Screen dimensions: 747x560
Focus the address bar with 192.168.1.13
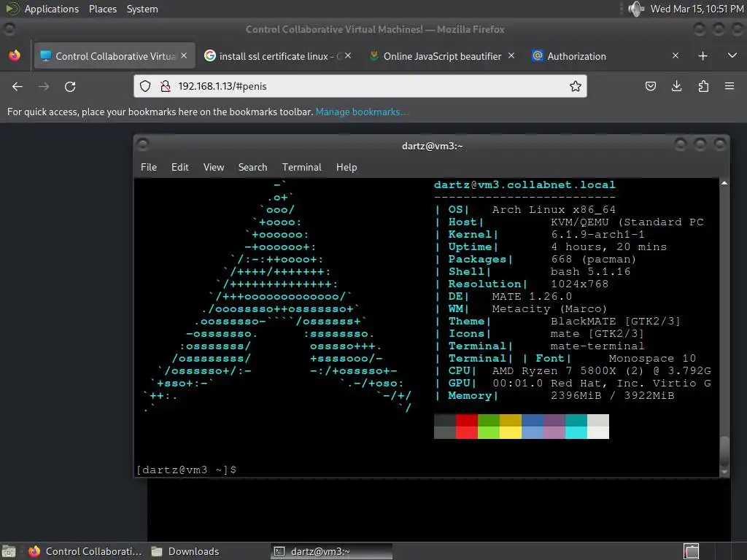pyautogui.click(x=360, y=86)
